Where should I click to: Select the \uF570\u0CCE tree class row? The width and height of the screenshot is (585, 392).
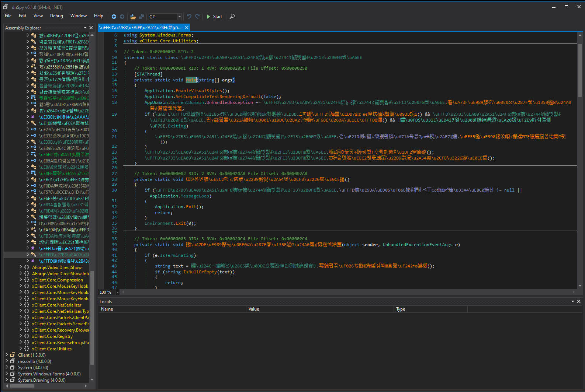point(64,192)
